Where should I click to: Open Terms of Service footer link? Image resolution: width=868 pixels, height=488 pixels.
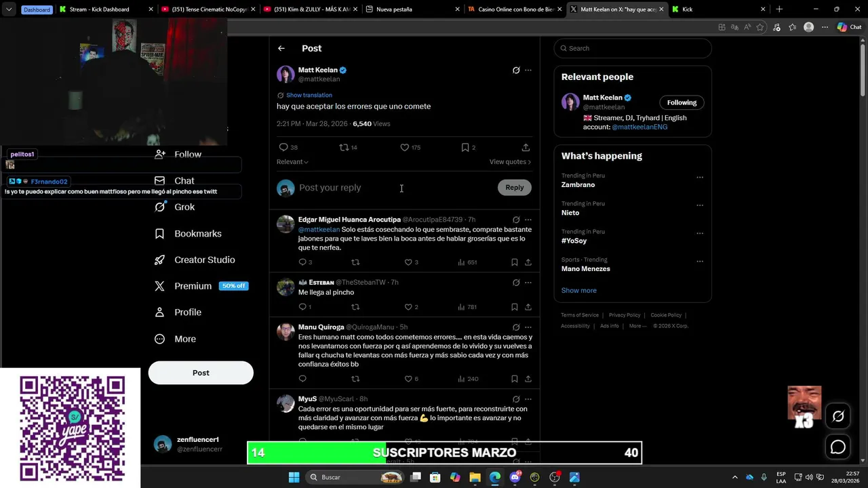[x=580, y=315]
